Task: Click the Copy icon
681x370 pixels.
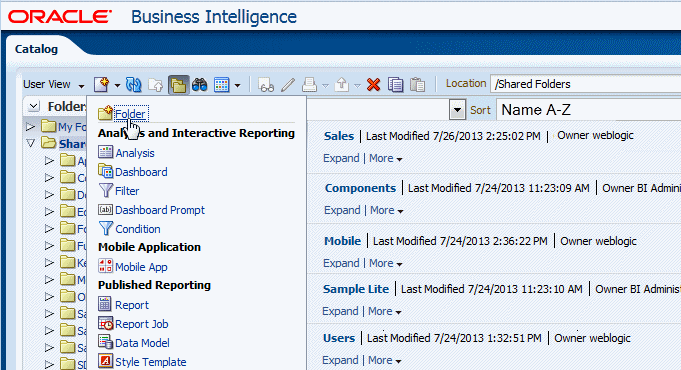Action: [x=396, y=85]
